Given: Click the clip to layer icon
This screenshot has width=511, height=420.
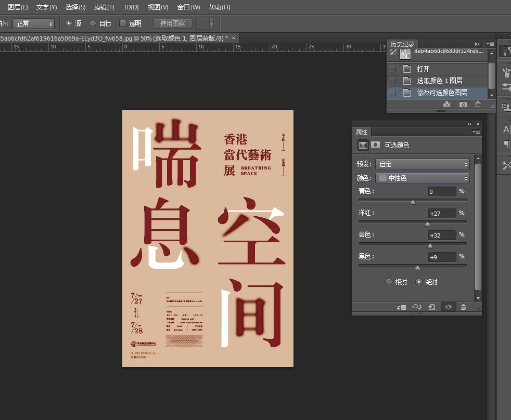Looking at the screenshot, I should (401, 307).
